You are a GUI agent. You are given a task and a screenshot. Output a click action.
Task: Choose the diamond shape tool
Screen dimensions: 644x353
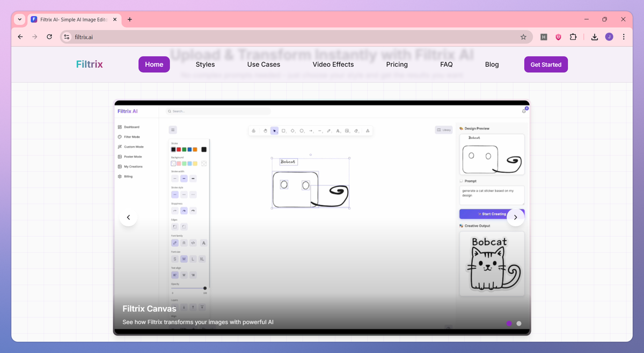point(292,131)
